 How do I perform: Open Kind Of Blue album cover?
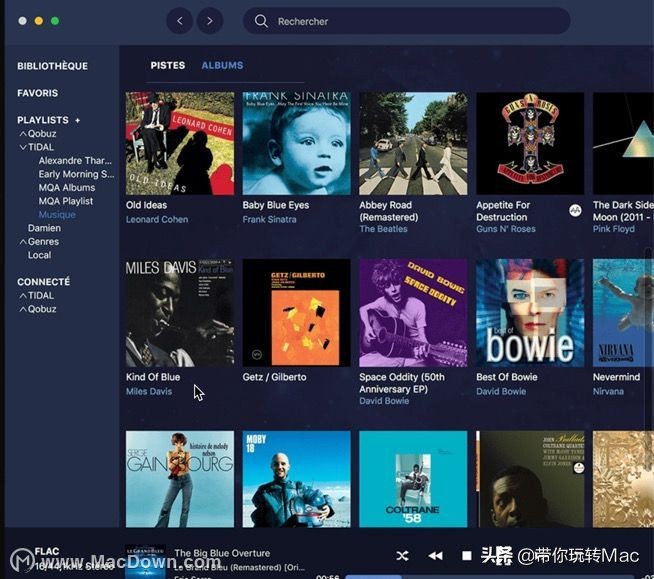tap(180, 313)
